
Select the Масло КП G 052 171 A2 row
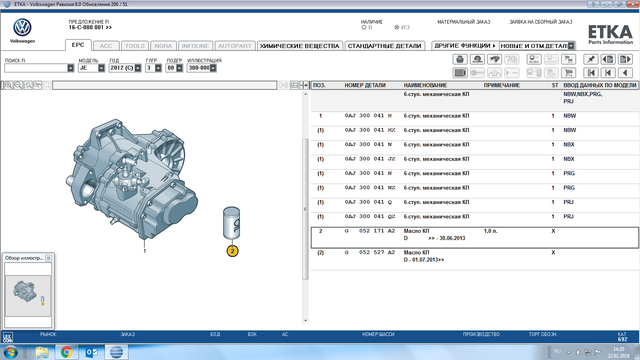point(475,238)
